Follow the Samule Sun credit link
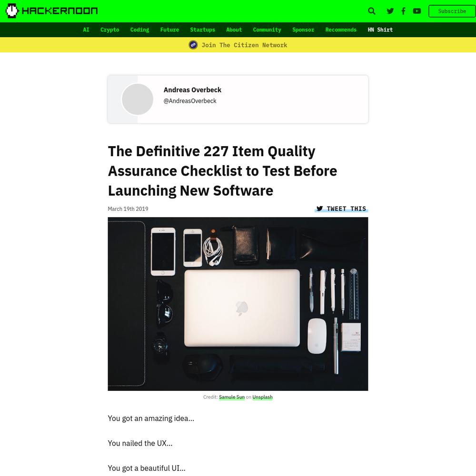 point(232,397)
